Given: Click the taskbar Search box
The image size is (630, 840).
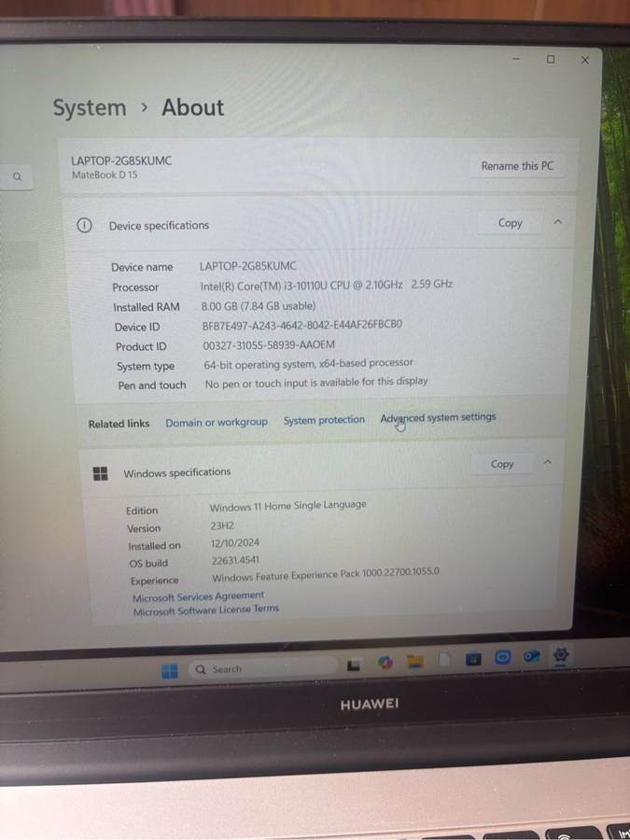Looking at the screenshot, I should click(262, 668).
